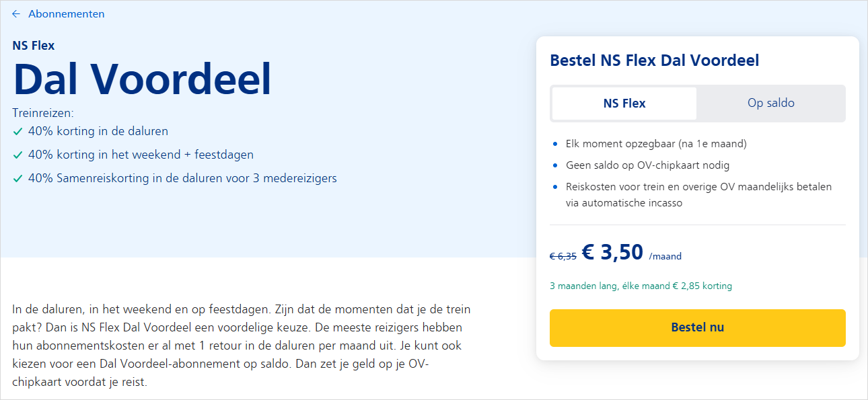Click bullet dot before Elk moment opzegbaar

[554, 144]
